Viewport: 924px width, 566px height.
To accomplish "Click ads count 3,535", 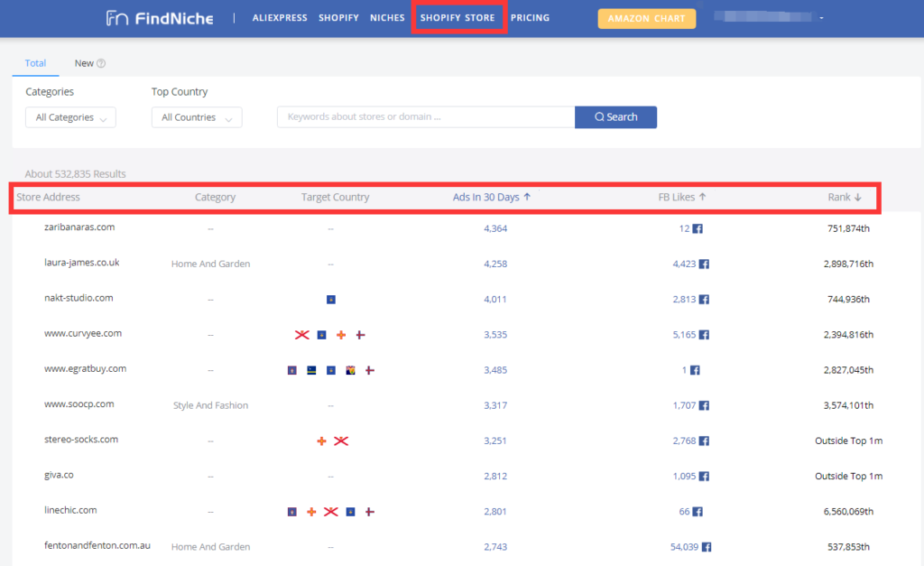I will 495,335.
